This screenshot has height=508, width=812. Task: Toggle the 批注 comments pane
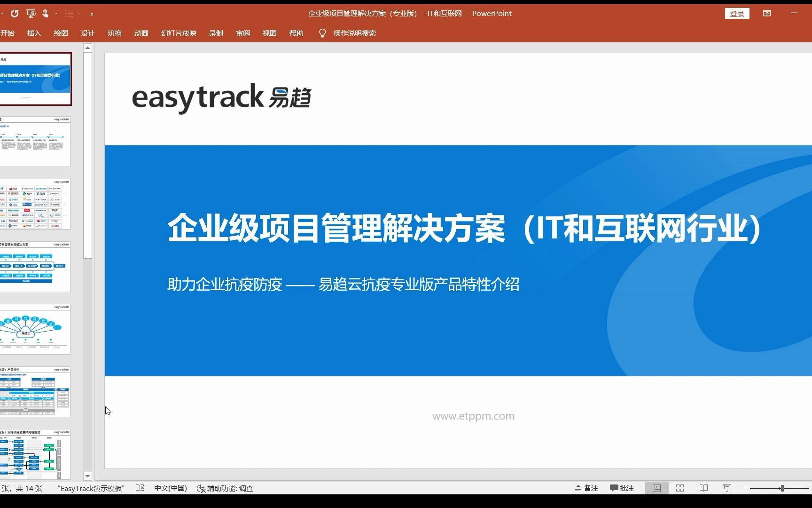click(x=622, y=488)
